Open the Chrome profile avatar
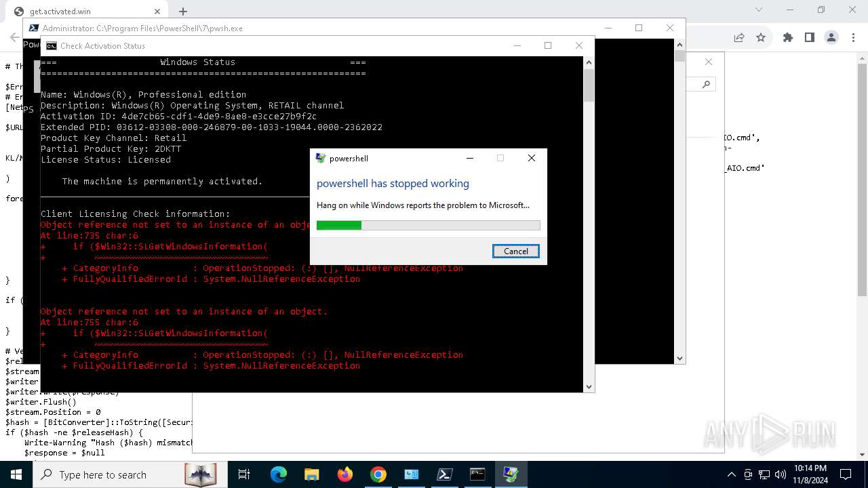 [x=831, y=37]
